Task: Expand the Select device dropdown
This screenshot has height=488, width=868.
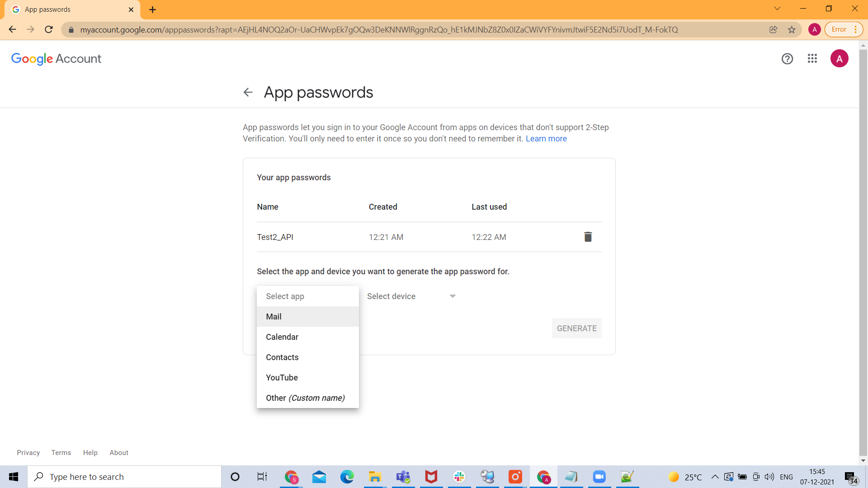Action: point(411,296)
